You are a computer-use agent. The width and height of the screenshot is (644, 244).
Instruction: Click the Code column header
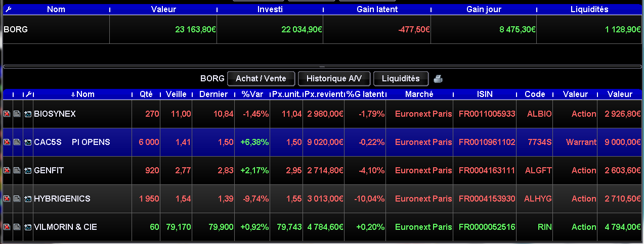pyautogui.click(x=535, y=94)
